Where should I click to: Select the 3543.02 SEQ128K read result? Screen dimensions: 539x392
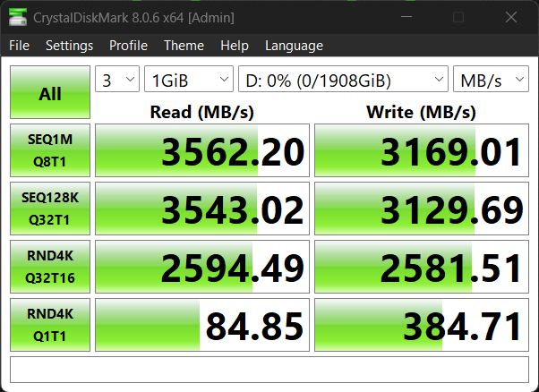pos(202,209)
